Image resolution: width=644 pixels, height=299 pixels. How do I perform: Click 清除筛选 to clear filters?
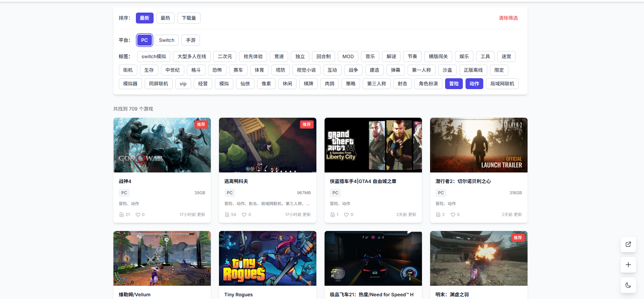(x=508, y=18)
